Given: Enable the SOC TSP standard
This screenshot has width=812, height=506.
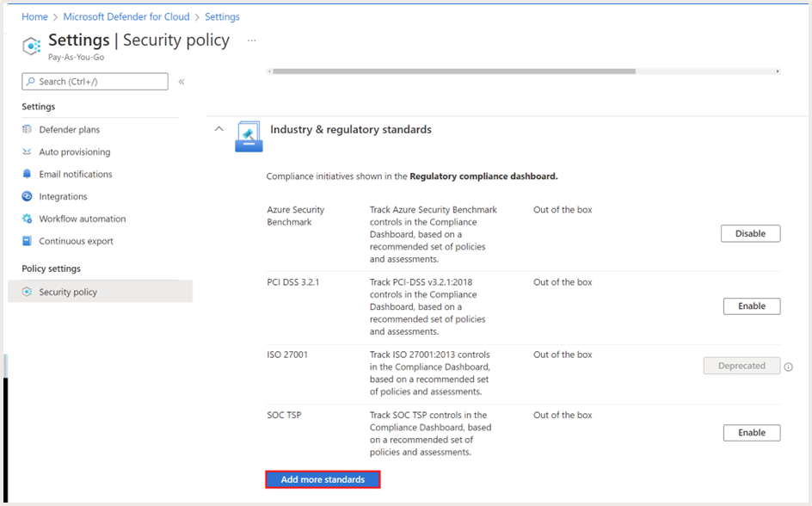Looking at the screenshot, I should (751, 433).
